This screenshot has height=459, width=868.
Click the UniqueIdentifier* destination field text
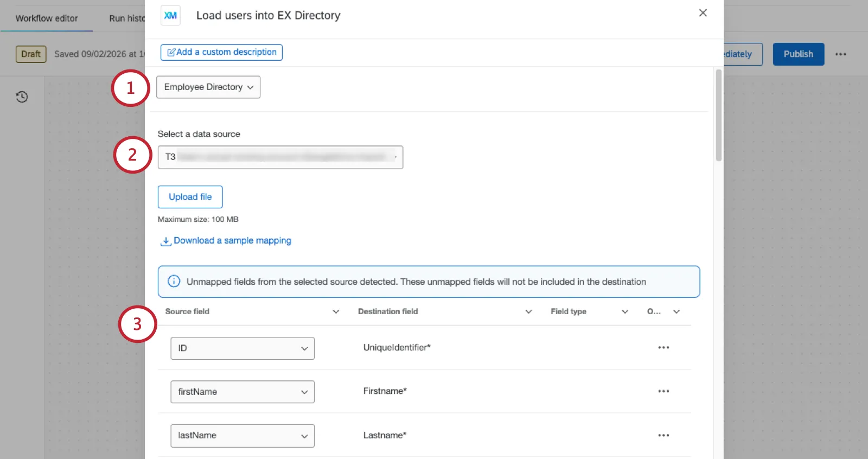(397, 347)
